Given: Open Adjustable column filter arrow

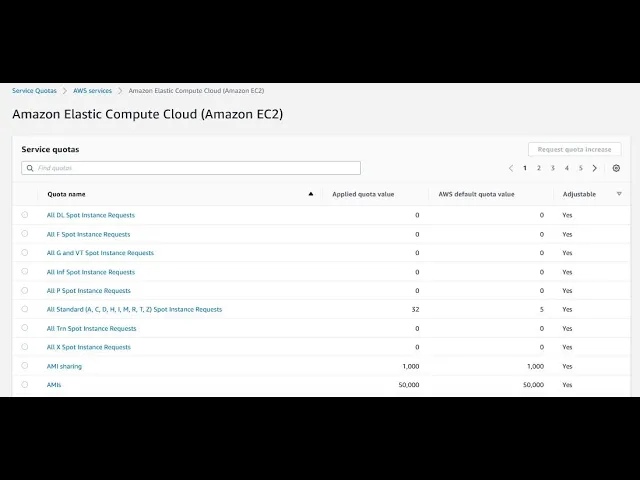Looking at the screenshot, I should 619,194.
